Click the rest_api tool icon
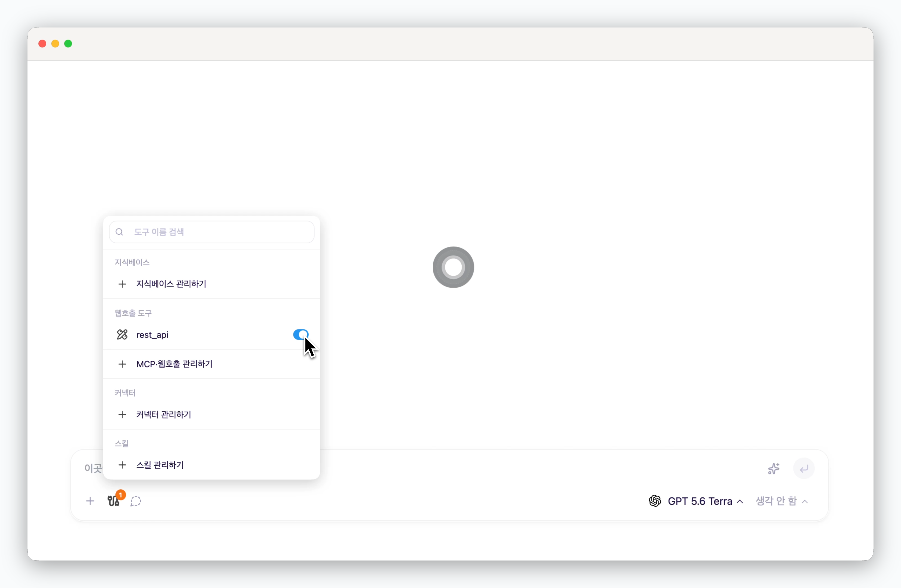 coord(122,334)
